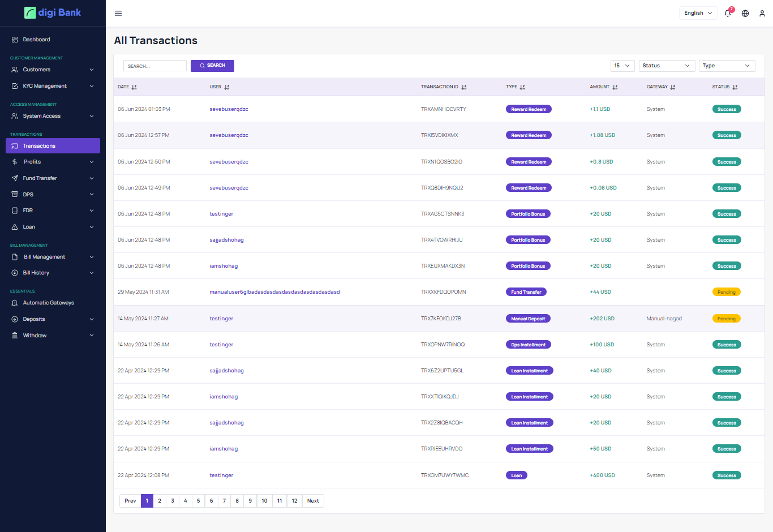The image size is (773, 532).
Task: Sort by Transaction ID sort icon
Action: pos(464,87)
